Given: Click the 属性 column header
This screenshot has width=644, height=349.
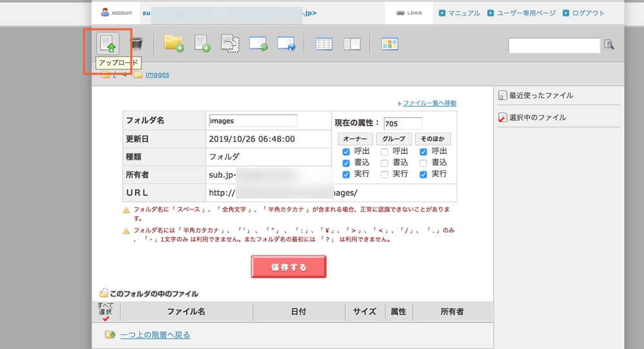Looking at the screenshot, I should (399, 312).
